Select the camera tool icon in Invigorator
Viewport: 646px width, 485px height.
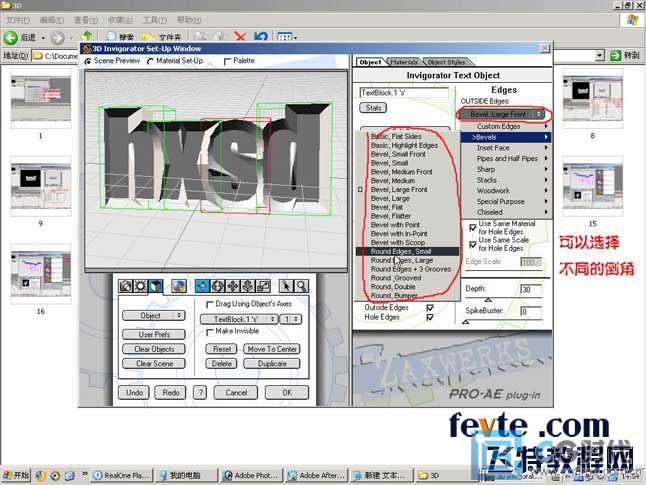[126, 286]
